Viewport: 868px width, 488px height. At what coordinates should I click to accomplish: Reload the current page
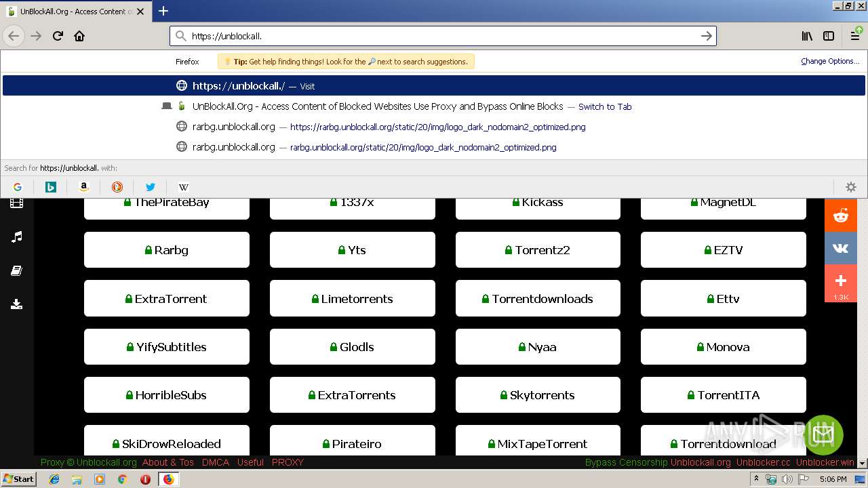[x=58, y=36]
